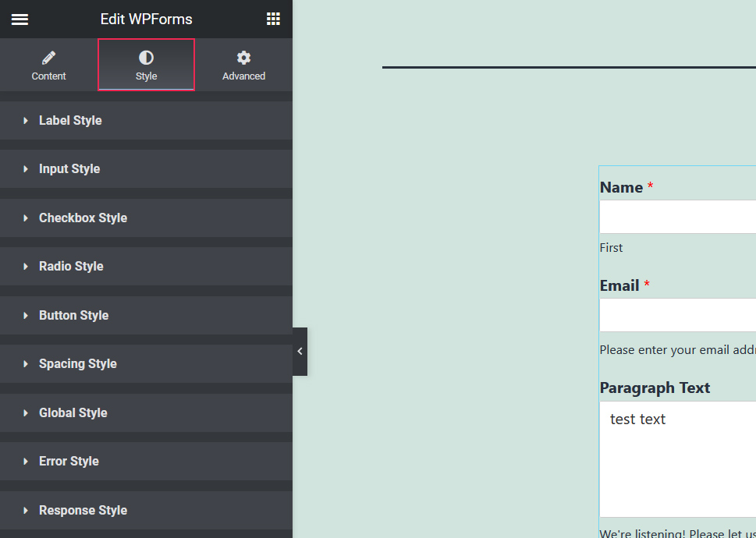This screenshot has height=538, width=756.
Task: Expand the Label Style section
Action: (x=69, y=120)
